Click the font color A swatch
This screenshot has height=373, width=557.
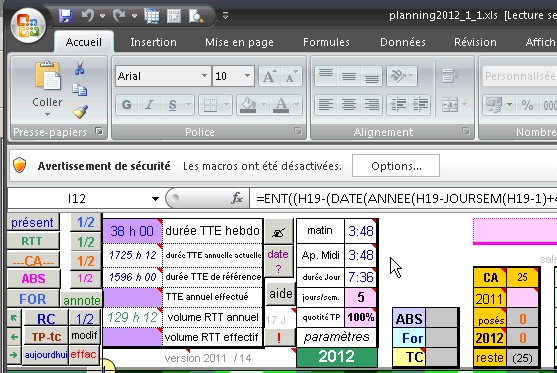pos(281,105)
